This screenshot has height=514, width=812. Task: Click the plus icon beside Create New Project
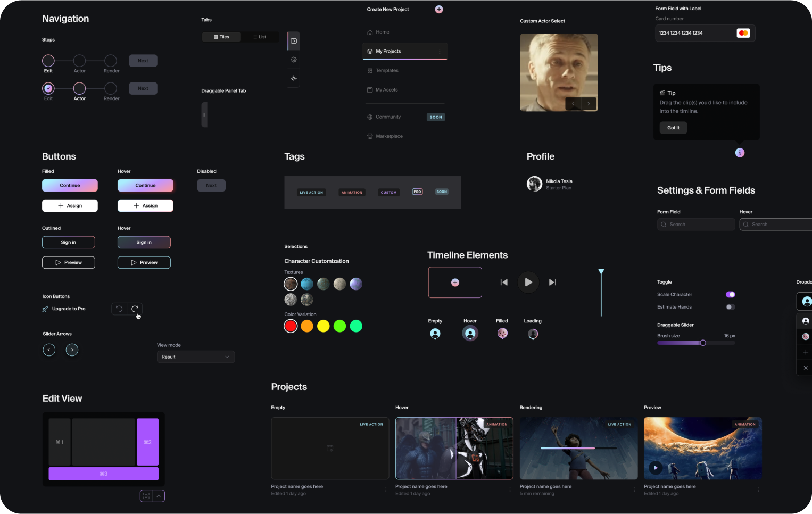pos(438,9)
